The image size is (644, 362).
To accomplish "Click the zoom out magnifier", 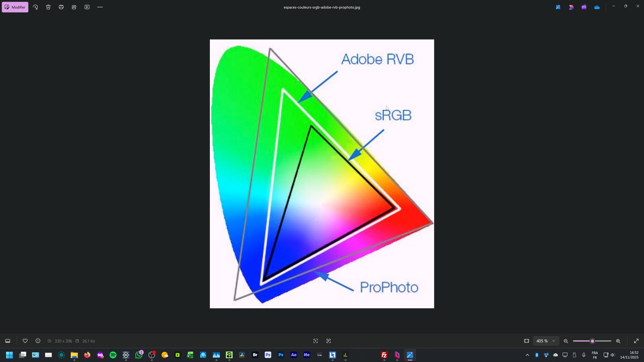I will pyautogui.click(x=566, y=341).
